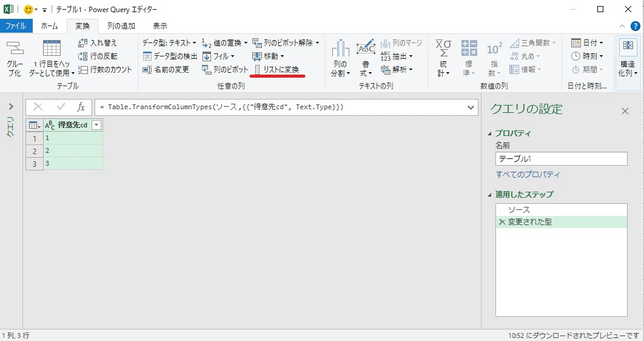Click 指数 (Scientific) 10² icon
Image resolution: width=644 pixels, height=341 pixels.
(494, 49)
